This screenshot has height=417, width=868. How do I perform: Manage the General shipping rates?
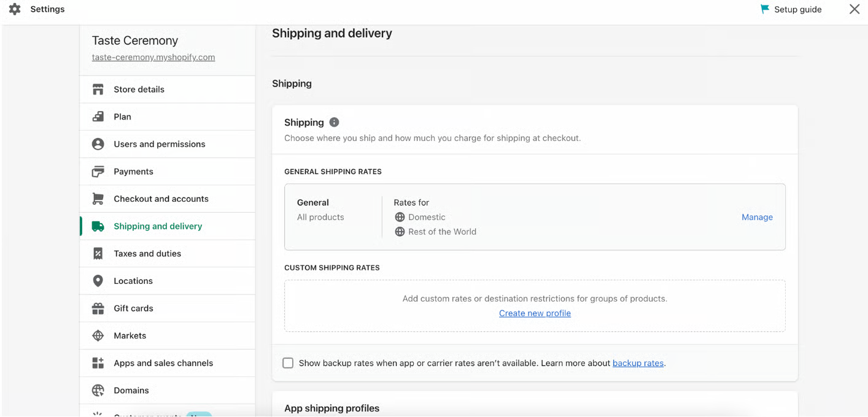click(x=757, y=217)
